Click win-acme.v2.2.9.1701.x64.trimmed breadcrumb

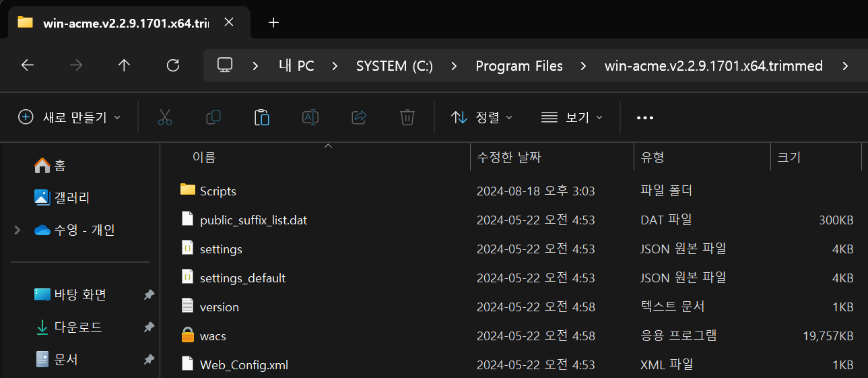tap(714, 66)
